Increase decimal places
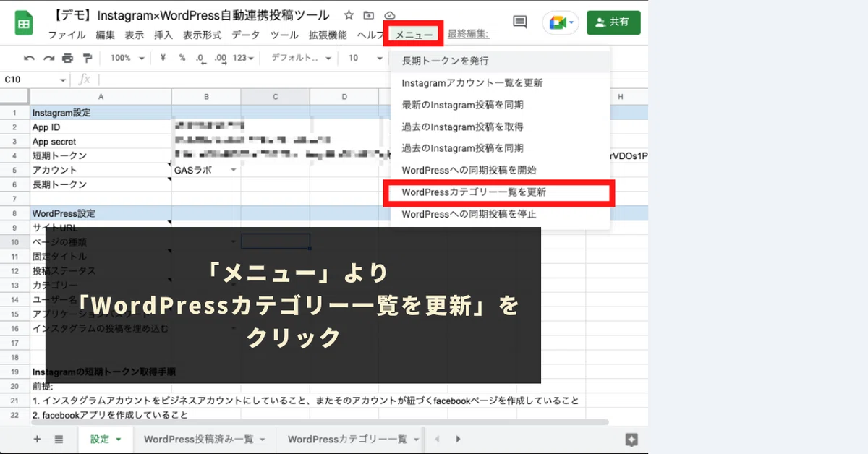The height and width of the screenshot is (454, 868). pyautogui.click(x=221, y=58)
